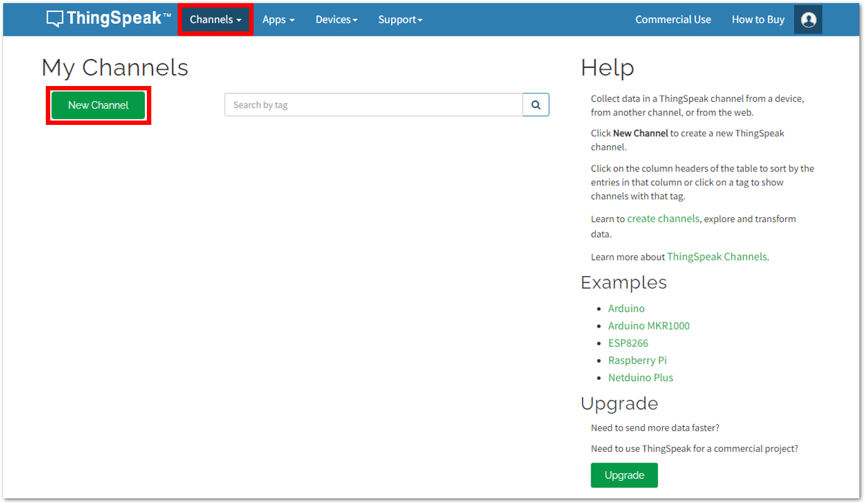Image resolution: width=865 pixels, height=504 pixels.
Task: Select the My Channels heading text
Action: coord(115,67)
